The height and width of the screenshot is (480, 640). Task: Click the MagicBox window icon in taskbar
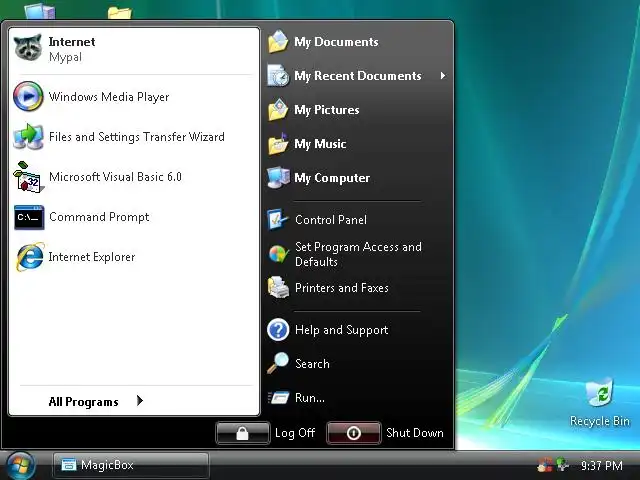tap(69, 464)
